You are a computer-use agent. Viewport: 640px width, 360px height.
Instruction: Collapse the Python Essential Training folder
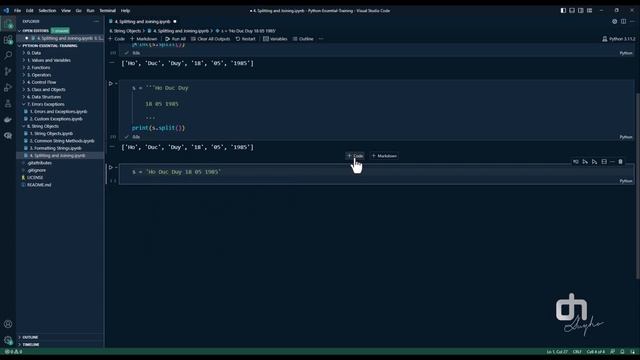[50, 46]
